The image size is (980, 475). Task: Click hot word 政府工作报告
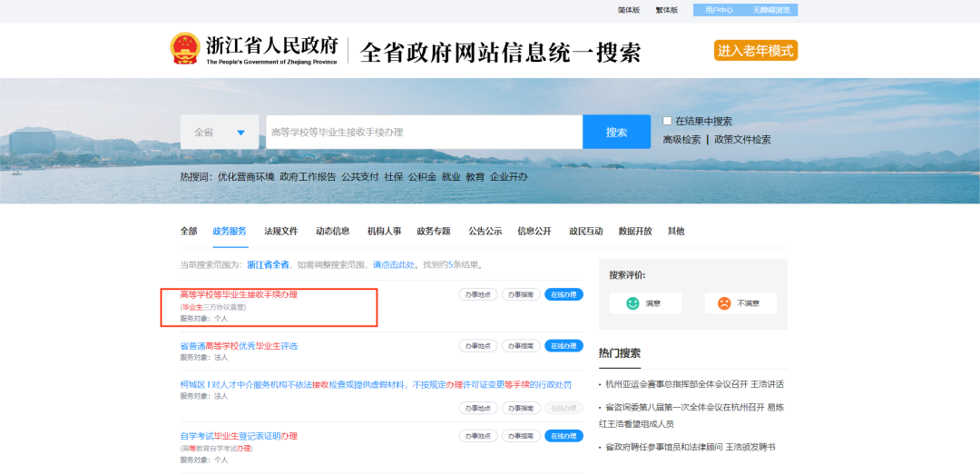click(308, 176)
